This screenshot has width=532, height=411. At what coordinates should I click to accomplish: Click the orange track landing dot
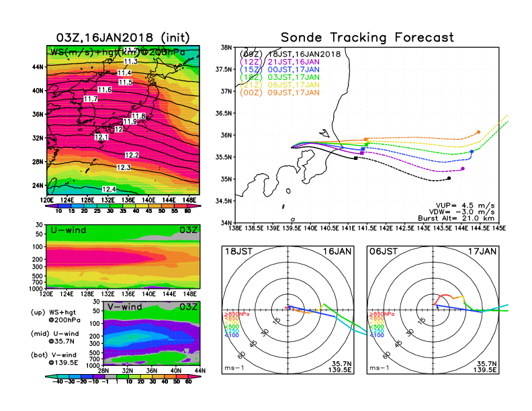coord(478,132)
